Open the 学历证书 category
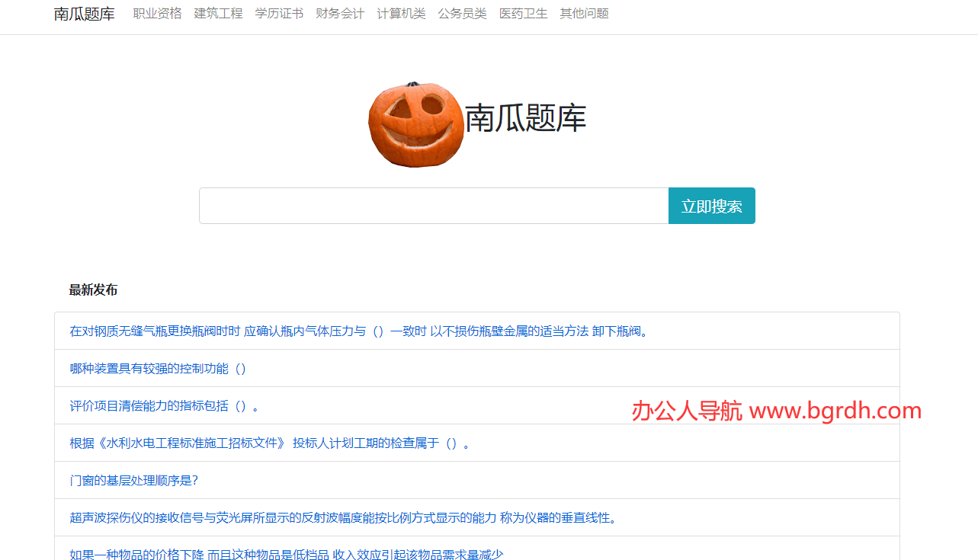The height and width of the screenshot is (560, 978). coord(279,13)
